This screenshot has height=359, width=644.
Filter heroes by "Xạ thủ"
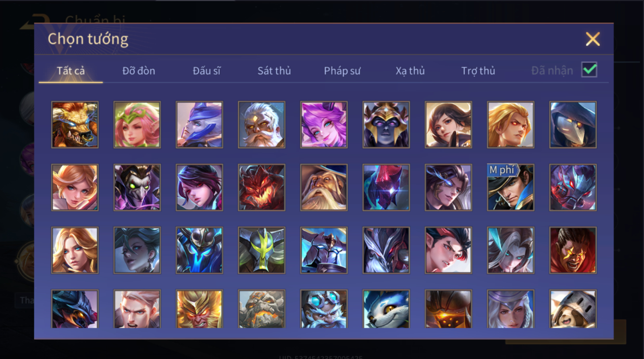pos(410,71)
